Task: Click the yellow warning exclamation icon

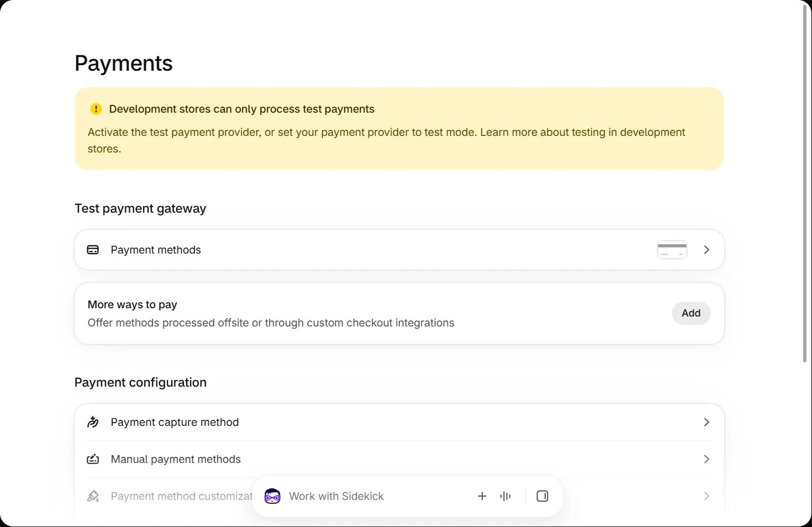Action: [96, 109]
